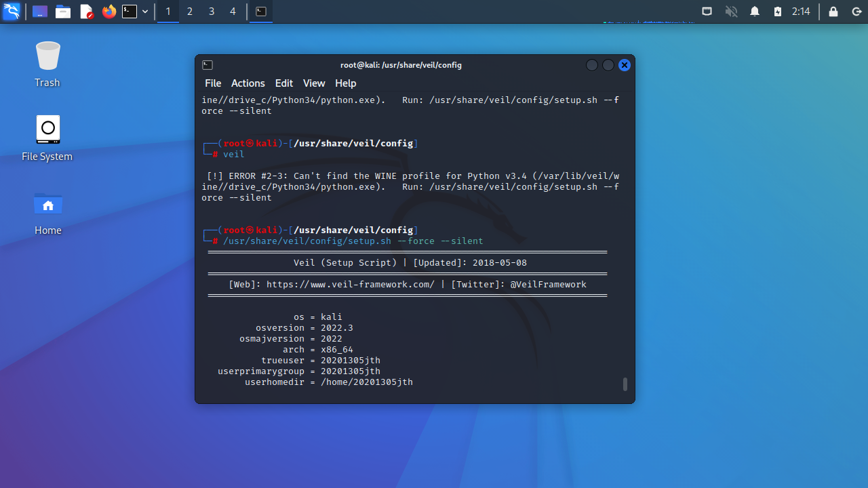Open the Edit menu in the terminal
Viewport: 868px width, 488px height.
click(284, 83)
